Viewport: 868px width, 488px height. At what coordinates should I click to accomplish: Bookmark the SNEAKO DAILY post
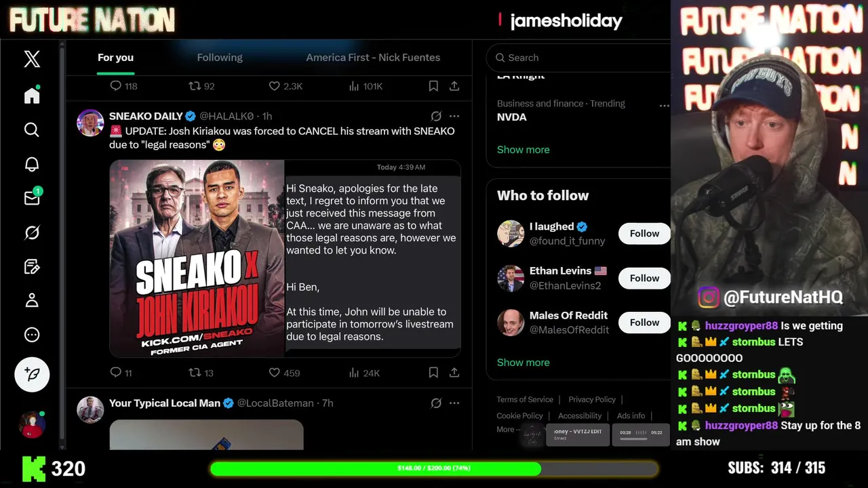(x=433, y=373)
